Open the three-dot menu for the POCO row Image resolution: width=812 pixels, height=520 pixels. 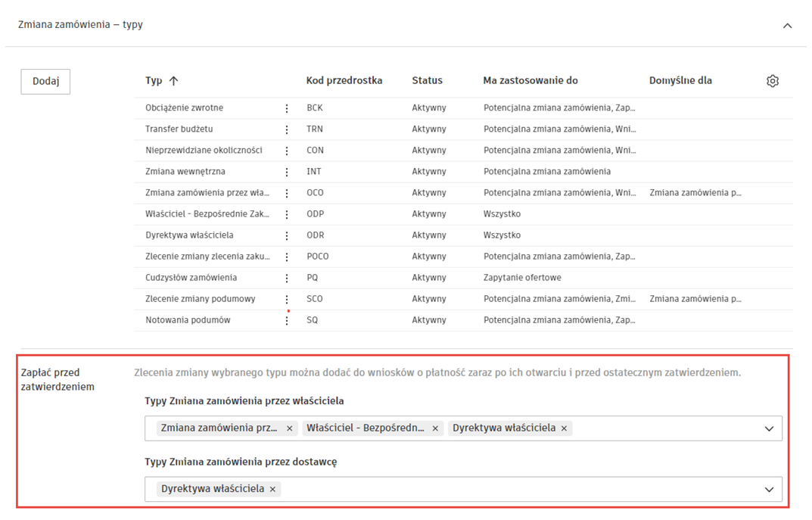tap(287, 257)
